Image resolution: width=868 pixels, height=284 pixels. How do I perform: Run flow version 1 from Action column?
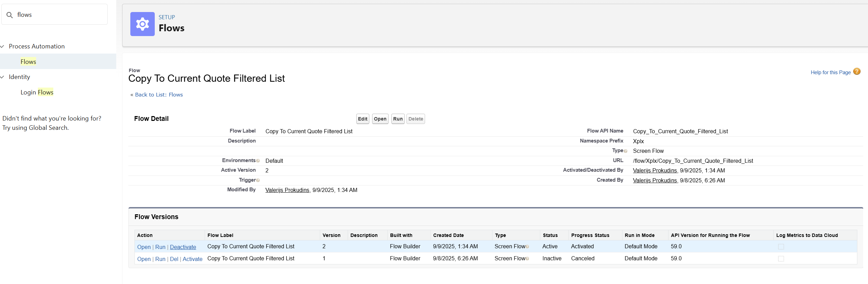point(160,259)
